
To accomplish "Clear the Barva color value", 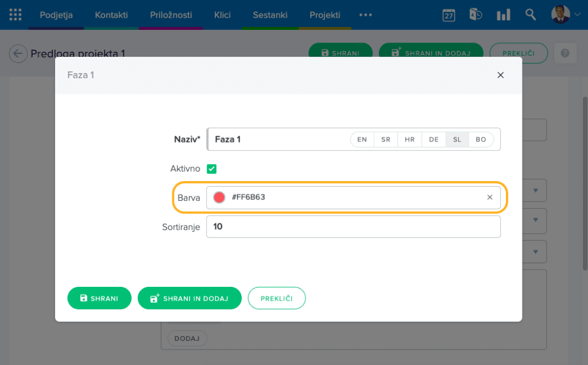I will coord(490,197).
